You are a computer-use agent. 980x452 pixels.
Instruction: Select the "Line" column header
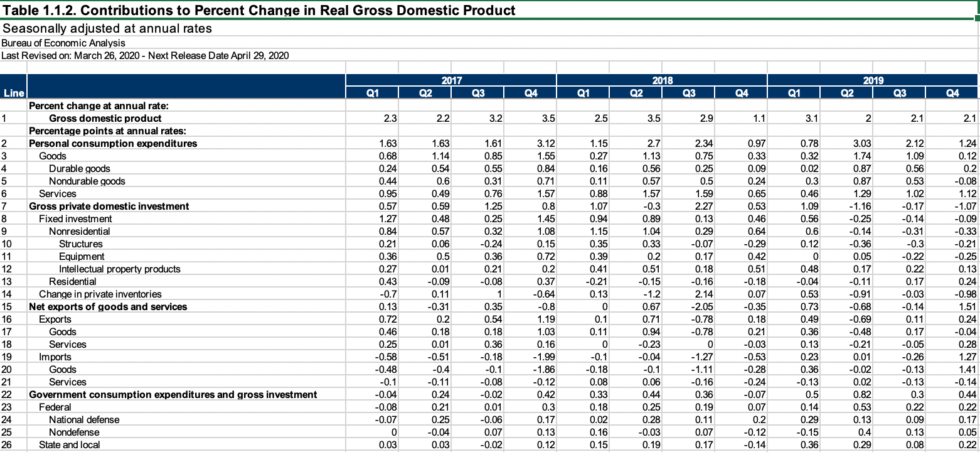tap(13, 93)
